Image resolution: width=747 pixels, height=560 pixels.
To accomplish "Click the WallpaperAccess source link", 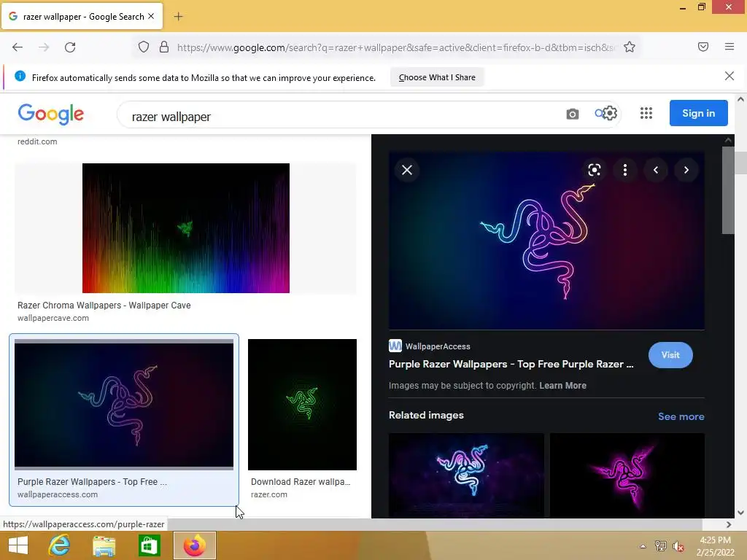I will pos(430,346).
